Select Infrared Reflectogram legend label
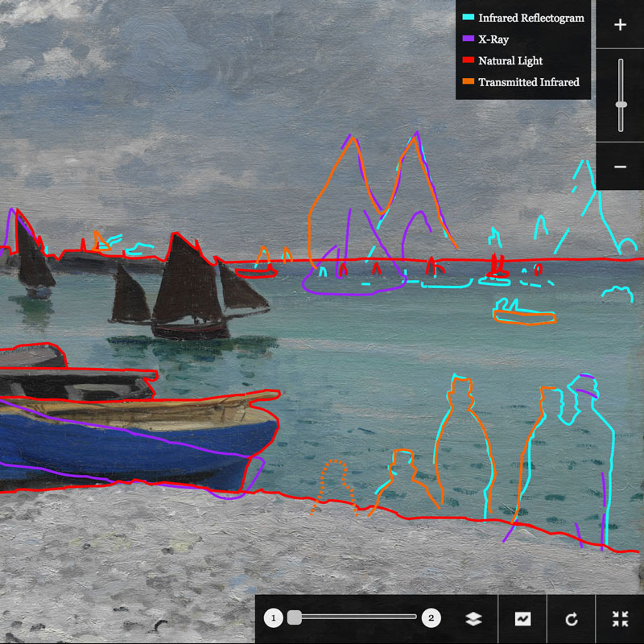644x644 pixels. (531, 18)
